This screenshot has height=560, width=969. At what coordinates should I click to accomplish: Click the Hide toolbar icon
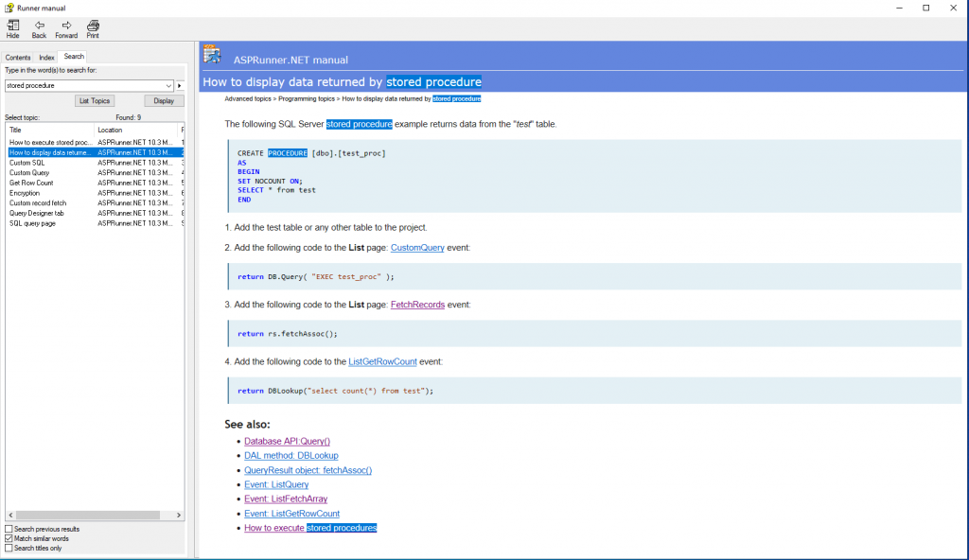13,29
